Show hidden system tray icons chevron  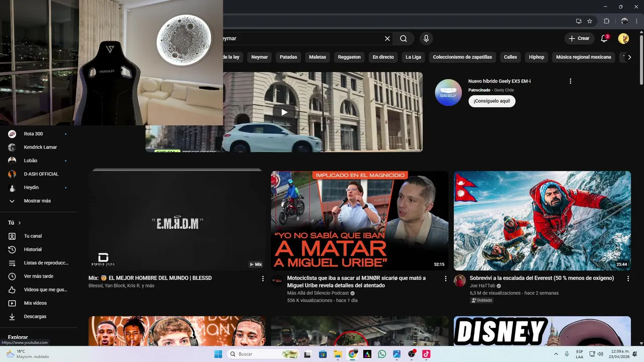pyautogui.click(x=556, y=354)
